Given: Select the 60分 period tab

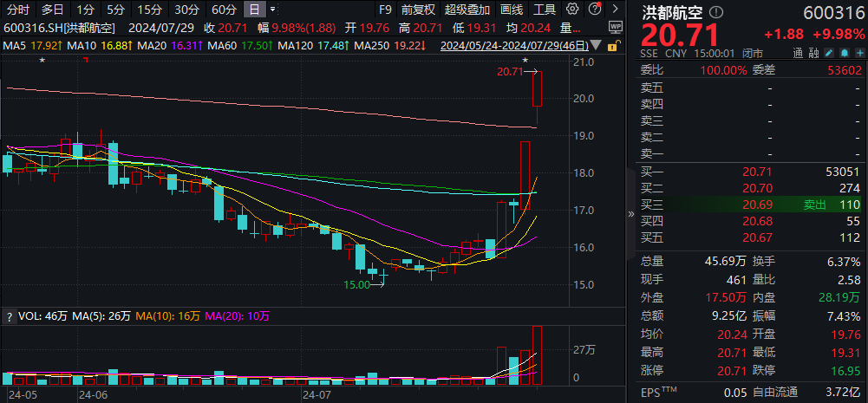Looking at the screenshot, I should coord(224,10).
